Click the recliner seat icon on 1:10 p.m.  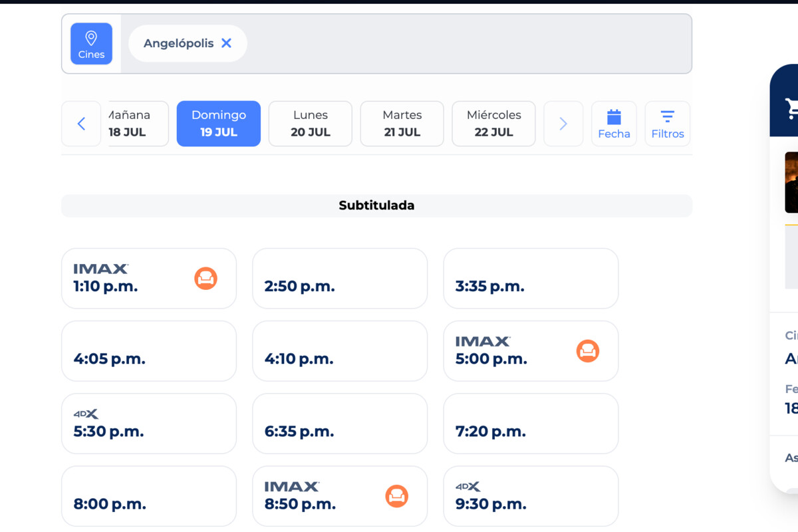(x=206, y=278)
